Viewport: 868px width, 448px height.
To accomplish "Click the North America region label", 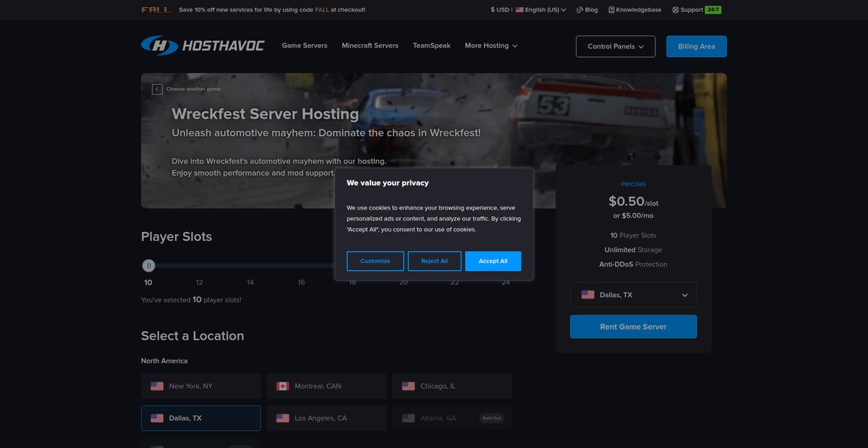I will pyautogui.click(x=164, y=361).
